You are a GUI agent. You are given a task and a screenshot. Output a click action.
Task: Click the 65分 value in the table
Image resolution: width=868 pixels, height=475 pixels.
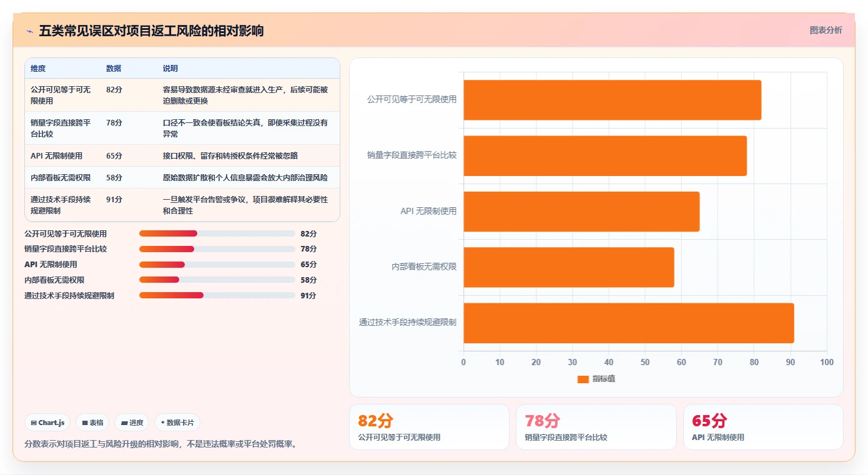tap(114, 156)
